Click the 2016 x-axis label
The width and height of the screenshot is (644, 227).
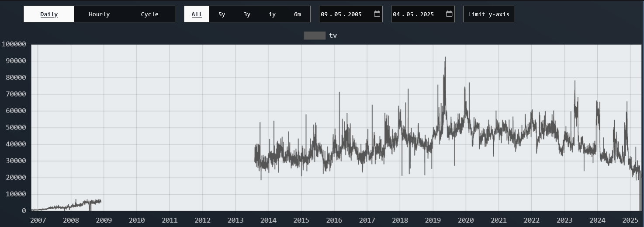(334, 220)
